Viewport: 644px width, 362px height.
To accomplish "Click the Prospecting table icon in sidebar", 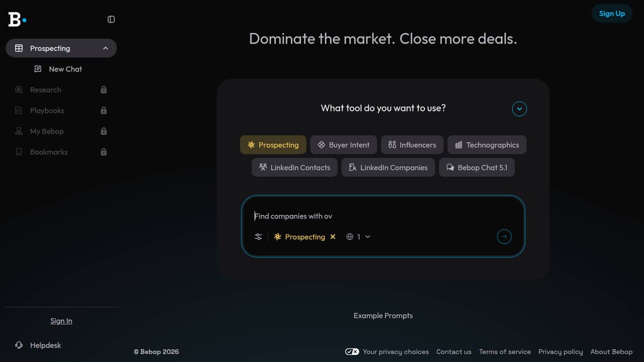I will click(x=19, y=48).
